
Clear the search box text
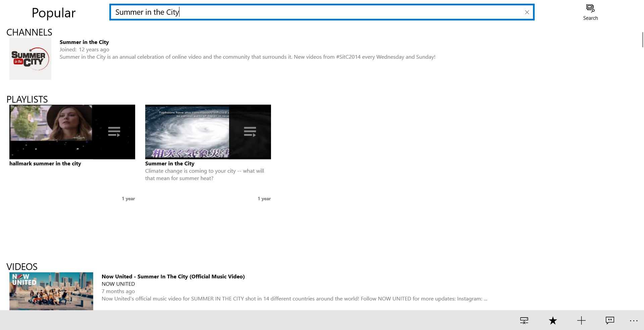(527, 12)
